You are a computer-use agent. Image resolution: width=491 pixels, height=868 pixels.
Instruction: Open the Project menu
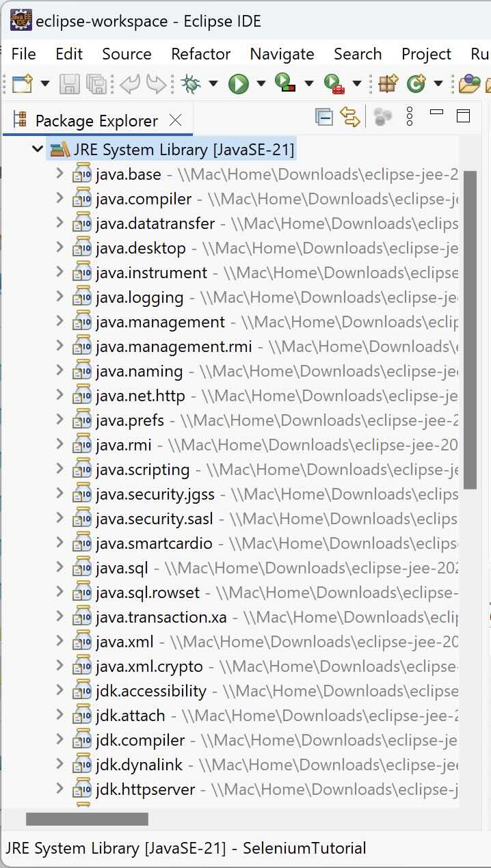coord(427,54)
